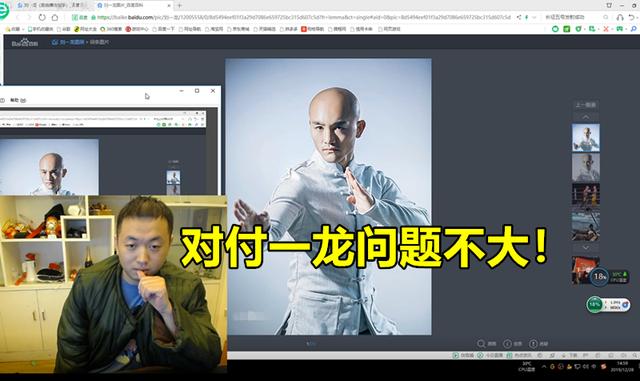
Task: Switch to the first browser tab
Action: (52, 5)
